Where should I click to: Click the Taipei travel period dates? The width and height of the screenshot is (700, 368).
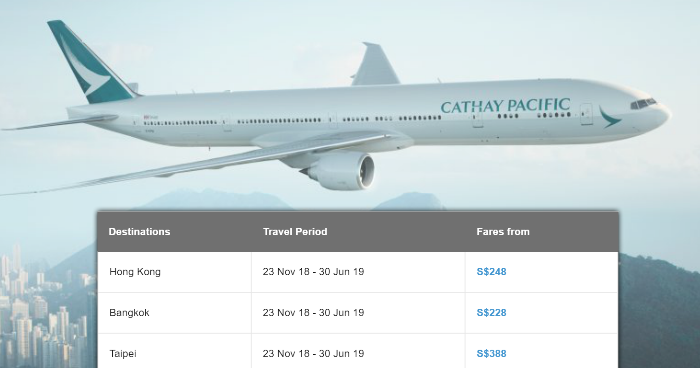tap(313, 353)
